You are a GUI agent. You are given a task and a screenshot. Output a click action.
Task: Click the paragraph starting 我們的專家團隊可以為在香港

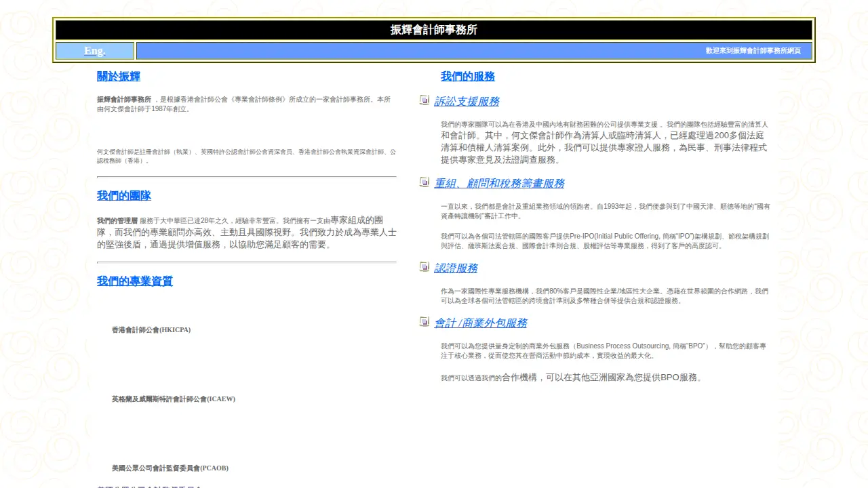click(605, 142)
